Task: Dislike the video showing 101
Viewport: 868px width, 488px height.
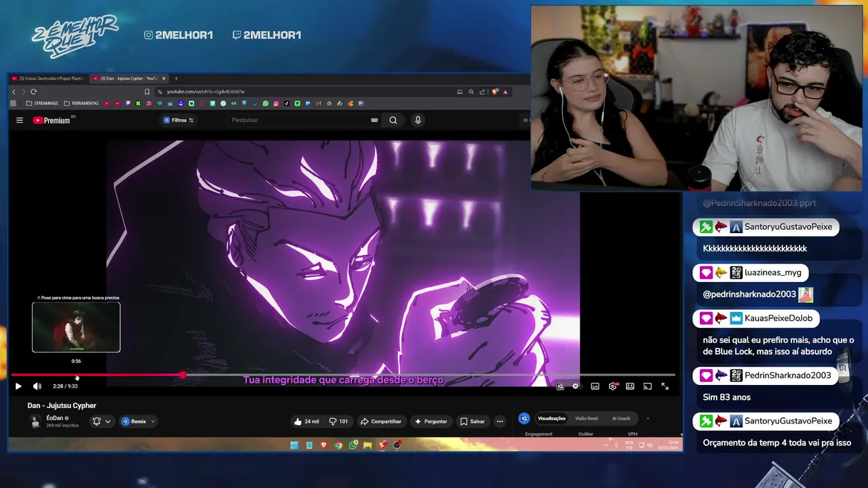Action: pyautogui.click(x=338, y=422)
